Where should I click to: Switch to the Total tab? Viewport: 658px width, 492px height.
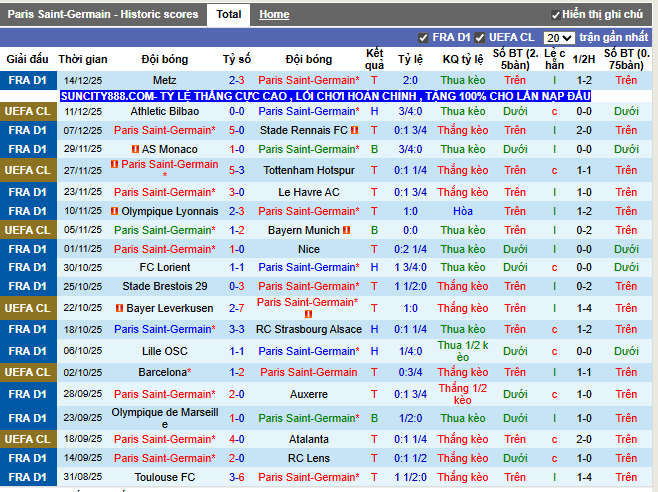coord(229,15)
